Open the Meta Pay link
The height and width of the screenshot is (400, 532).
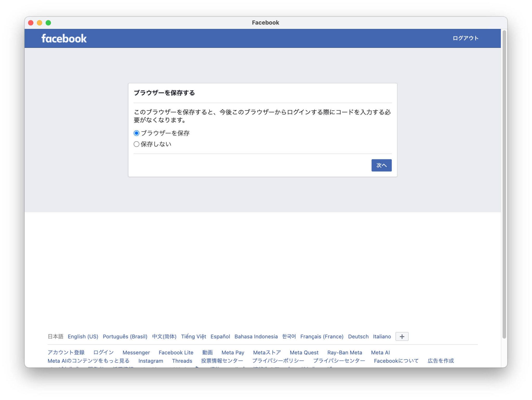233,352
